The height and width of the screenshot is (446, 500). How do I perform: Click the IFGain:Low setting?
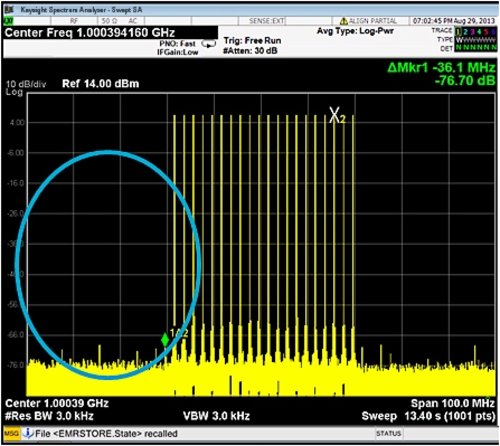coord(177,52)
